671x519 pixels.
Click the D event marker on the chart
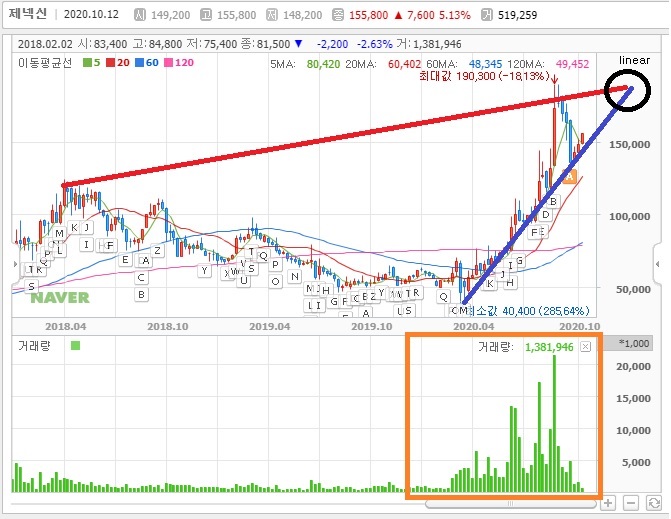click(546, 215)
